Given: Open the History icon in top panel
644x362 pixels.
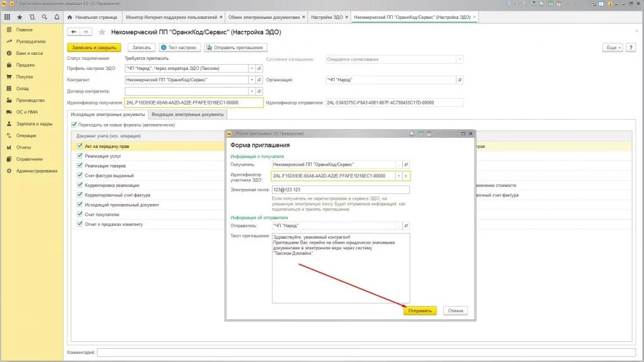Looking at the screenshot, I should click(31, 17).
